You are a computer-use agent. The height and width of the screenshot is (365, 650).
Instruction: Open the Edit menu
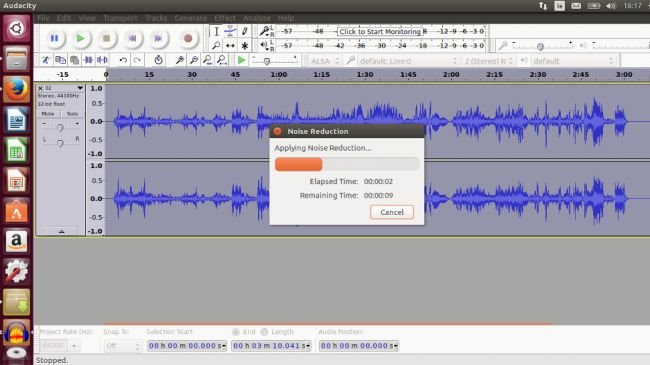64,18
